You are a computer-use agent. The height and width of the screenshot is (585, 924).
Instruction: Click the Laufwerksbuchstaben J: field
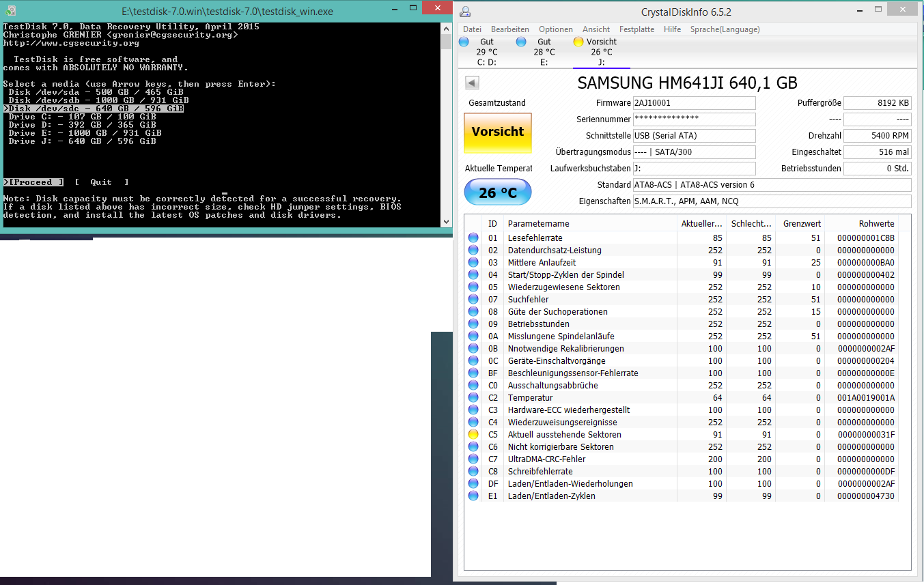695,169
